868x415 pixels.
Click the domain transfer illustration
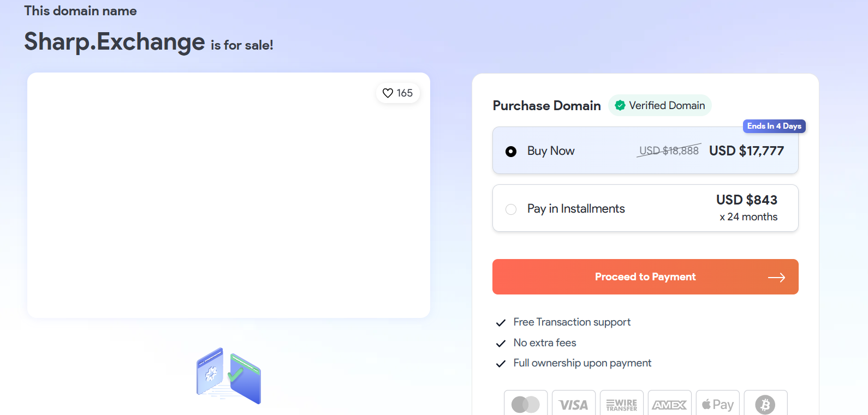(229, 376)
